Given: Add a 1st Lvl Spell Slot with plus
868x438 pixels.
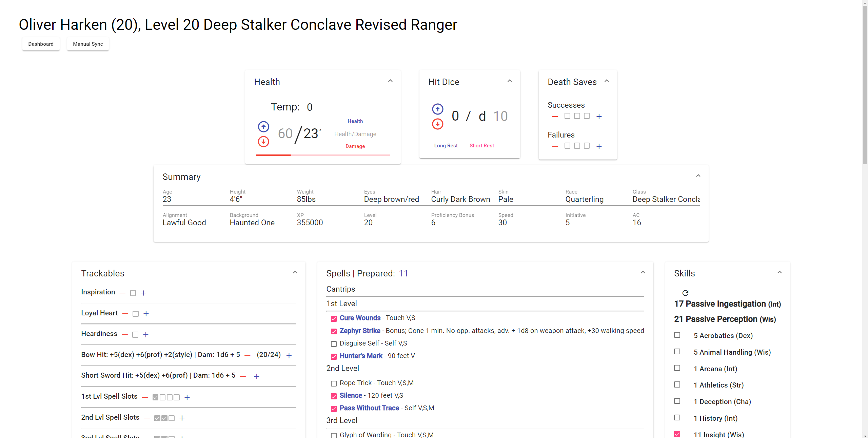Looking at the screenshot, I should pyautogui.click(x=187, y=397).
